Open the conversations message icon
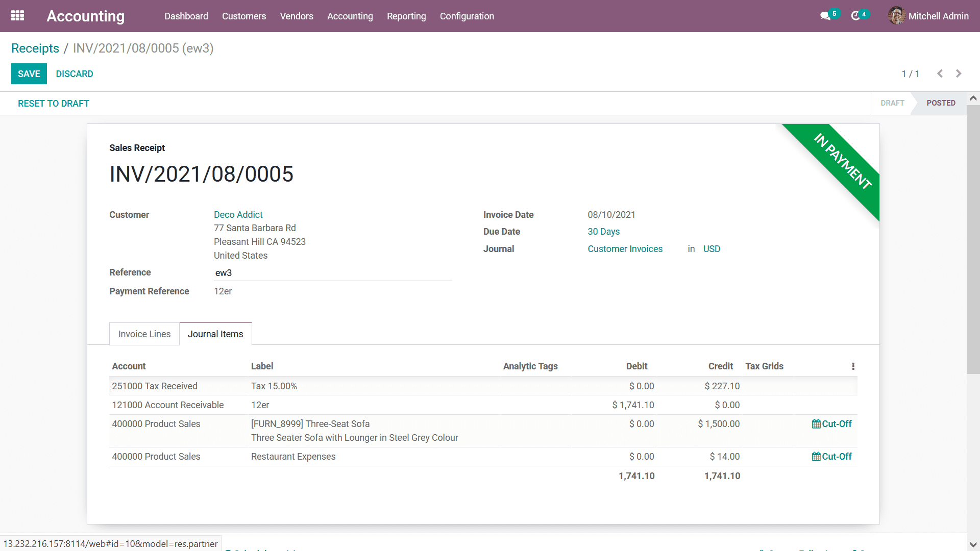 (x=825, y=16)
